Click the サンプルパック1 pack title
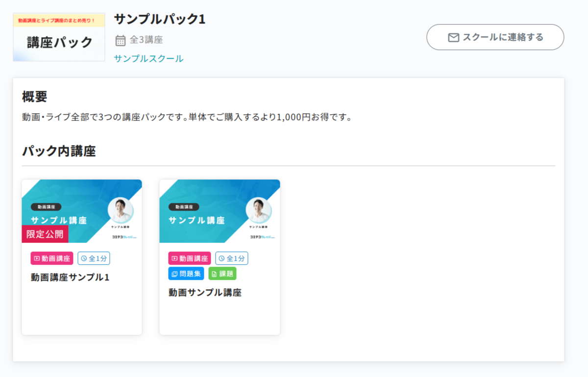The image size is (588, 377). click(x=159, y=19)
